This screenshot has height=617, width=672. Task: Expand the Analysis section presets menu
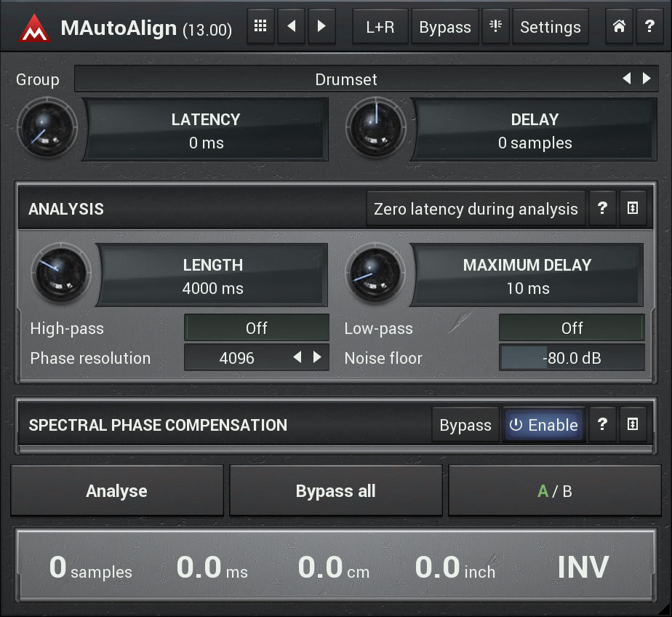[x=632, y=209]
